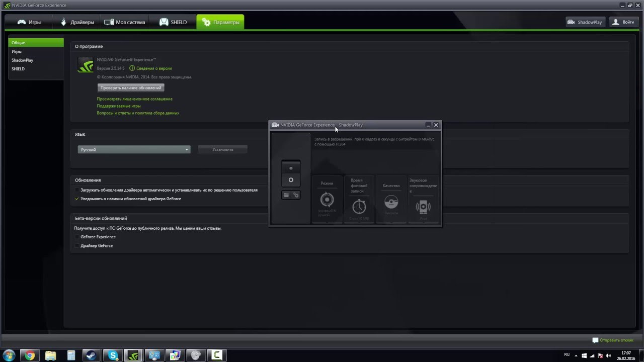Click the ShadowPlay button at top right
The width and height of the screenshot is (644, 362).
click(585, 22)
